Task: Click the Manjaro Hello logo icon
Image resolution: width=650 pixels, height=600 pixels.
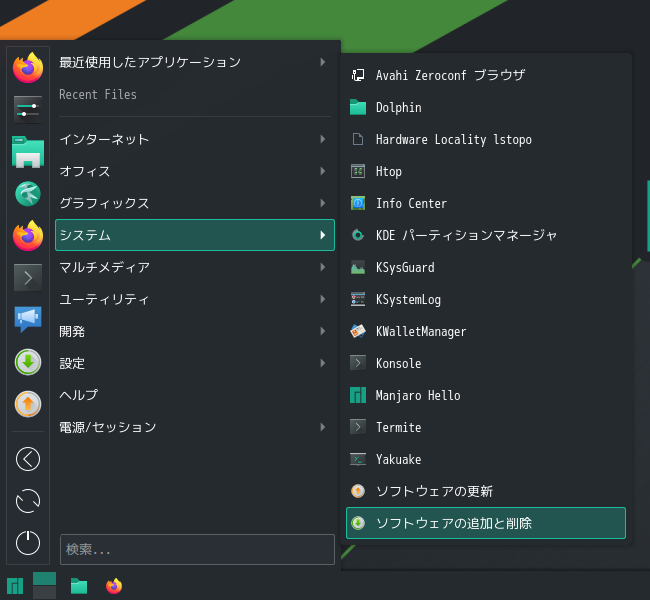Action: click(x=358, y=395)
